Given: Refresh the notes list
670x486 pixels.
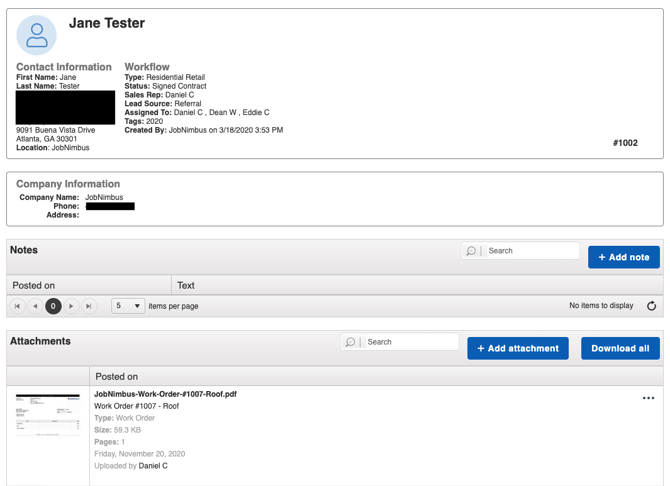Looking at the screenshot, I should tap(651, 306).
